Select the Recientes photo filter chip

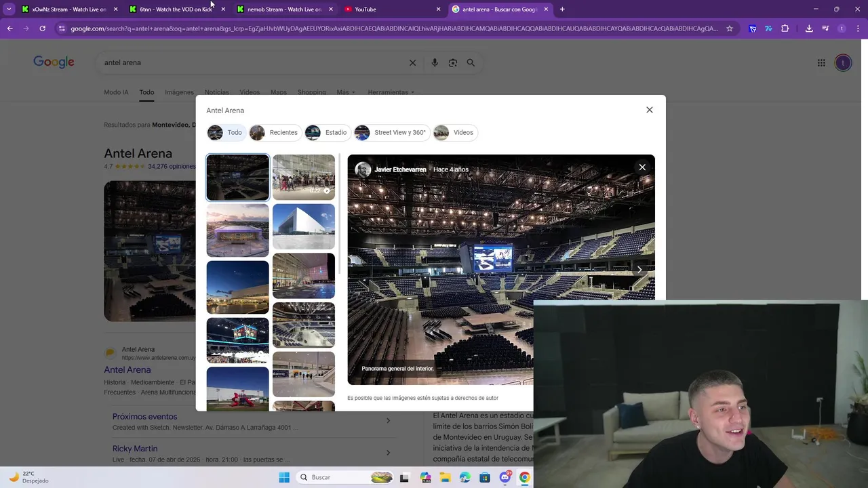[275, 132]
